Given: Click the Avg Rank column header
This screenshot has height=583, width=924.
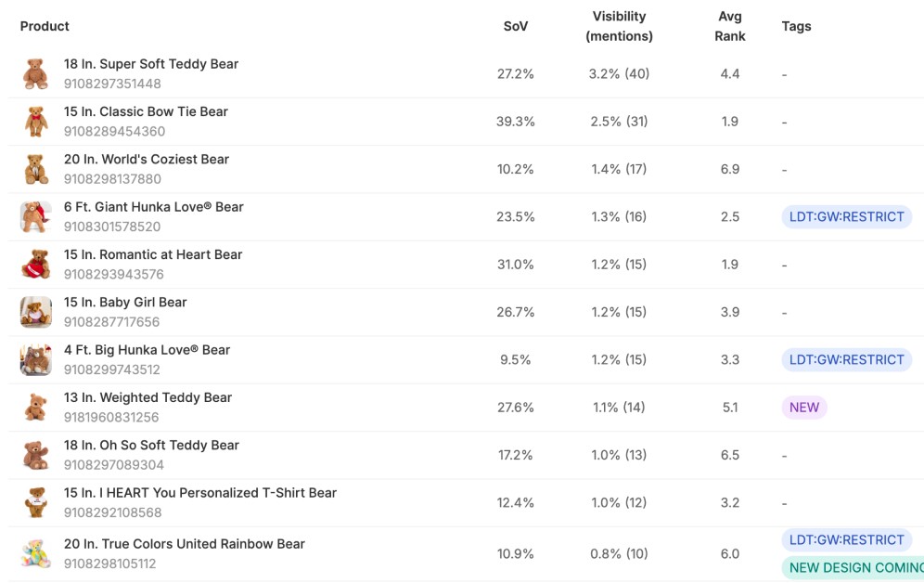Looking at the screenshot, I should pos(729,26).
